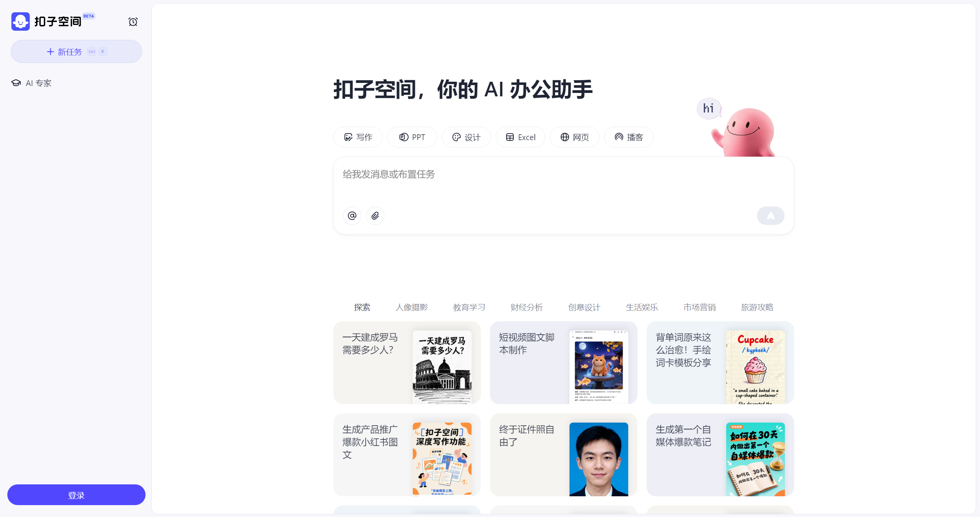Choose the PPT mode chip
This screenshot has height=517, width=980.
pyautogui.click(x=412, y=137)
